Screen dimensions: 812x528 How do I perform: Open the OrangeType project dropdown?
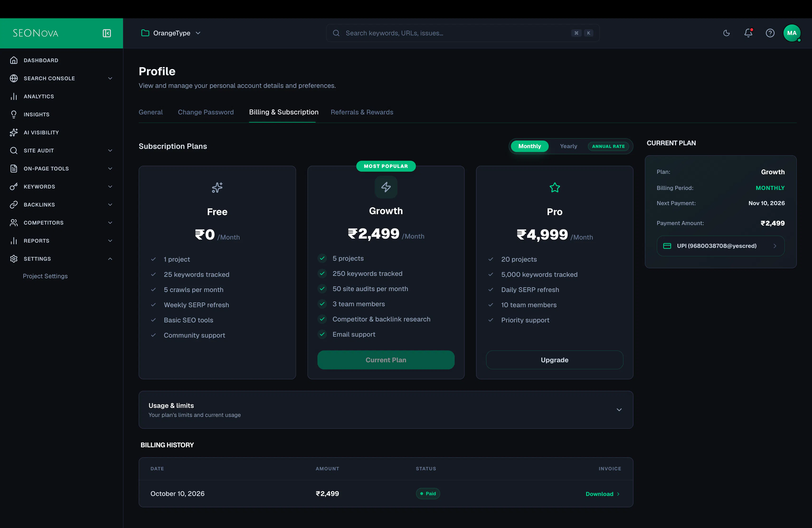click(171, 33)
